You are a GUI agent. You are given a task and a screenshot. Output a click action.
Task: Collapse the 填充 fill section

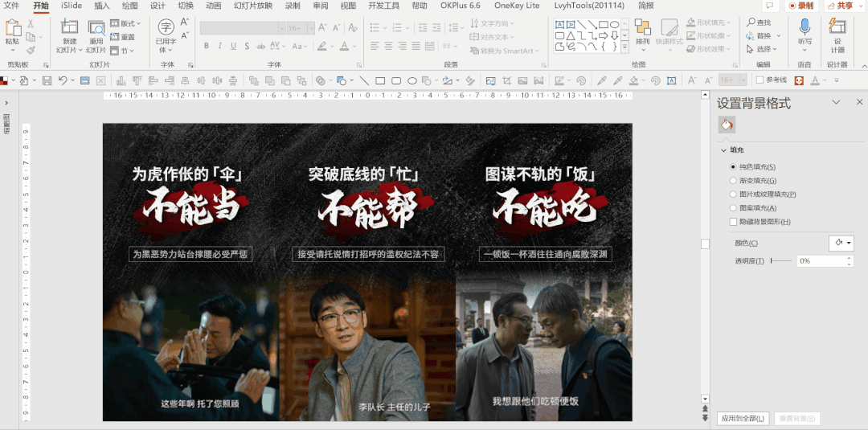723,150
